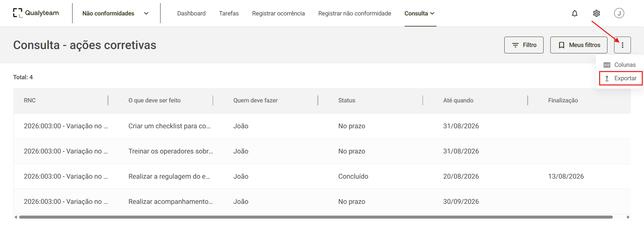Expand the Não conformidades module dropdown
644x227 pixels.
[116, 13]
